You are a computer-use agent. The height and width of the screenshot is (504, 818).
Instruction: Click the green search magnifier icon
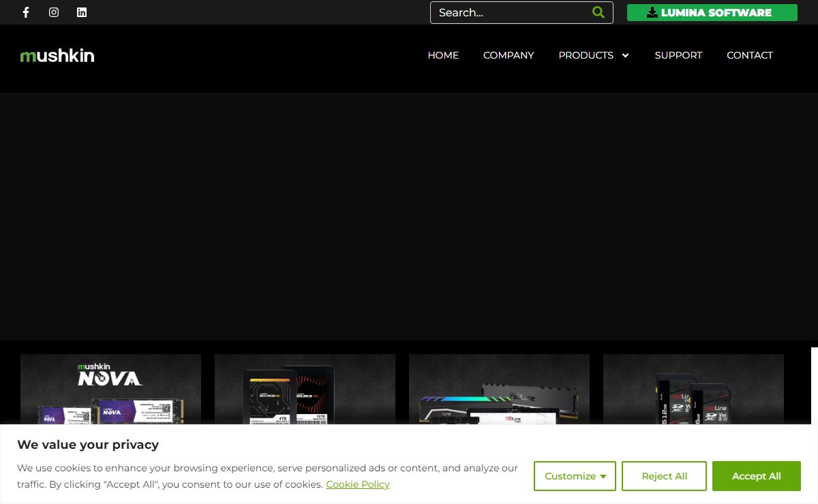[599, 12]
